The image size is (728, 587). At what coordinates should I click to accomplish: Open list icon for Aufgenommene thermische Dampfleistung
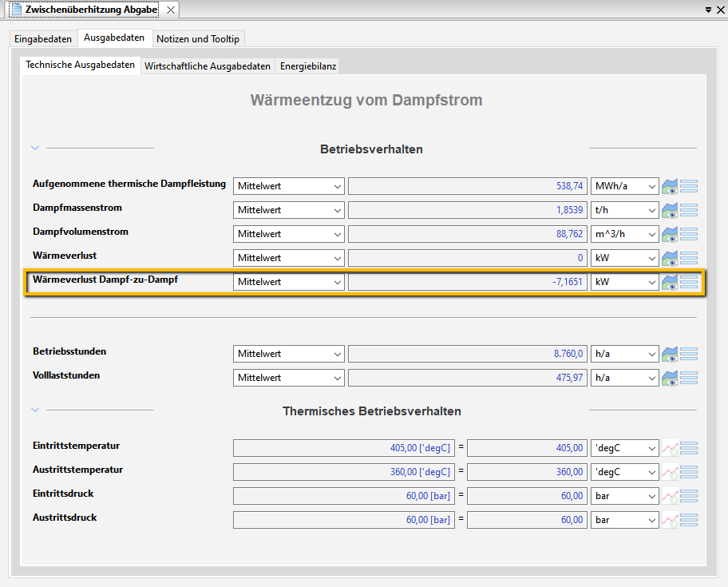pos(689,186)
